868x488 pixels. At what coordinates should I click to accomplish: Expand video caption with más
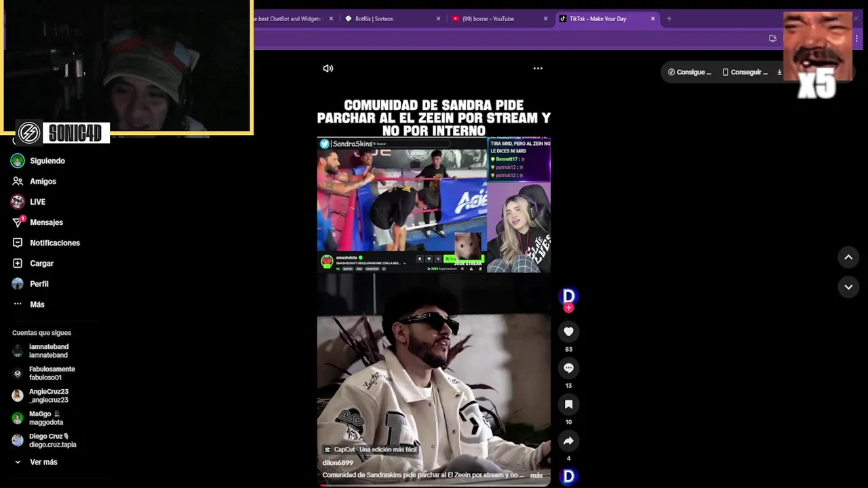tap(536, 475)
